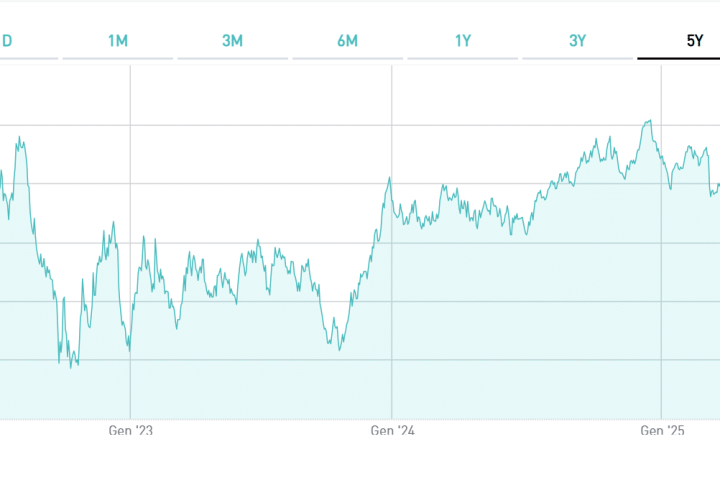Click the chart's highest peak before Gen '25

point(650,121)
